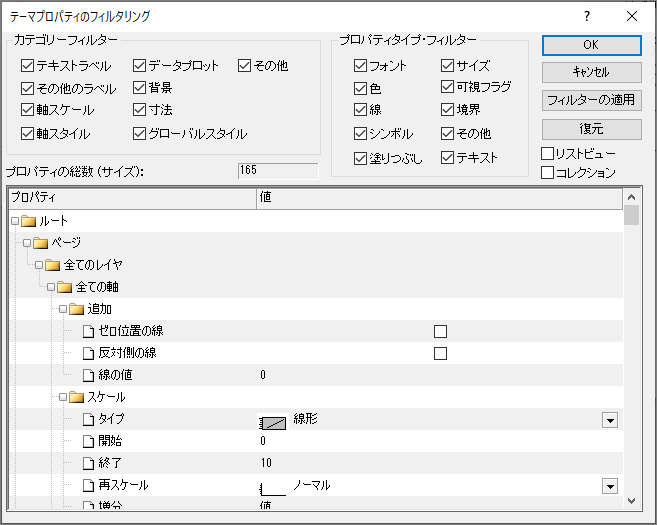657x525 pixels.
Task: Toggle その他のラベル checkbox
Action: 27,88
